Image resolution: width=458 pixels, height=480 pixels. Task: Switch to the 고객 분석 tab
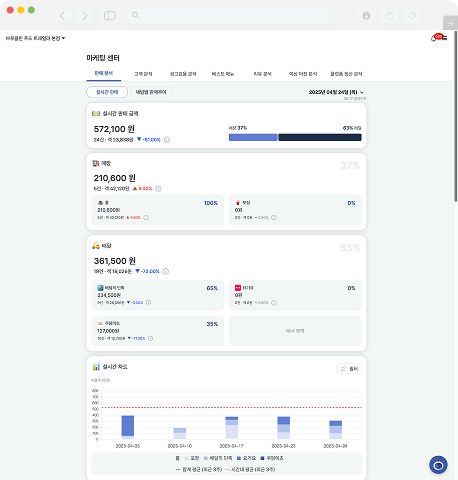[143, 74]
